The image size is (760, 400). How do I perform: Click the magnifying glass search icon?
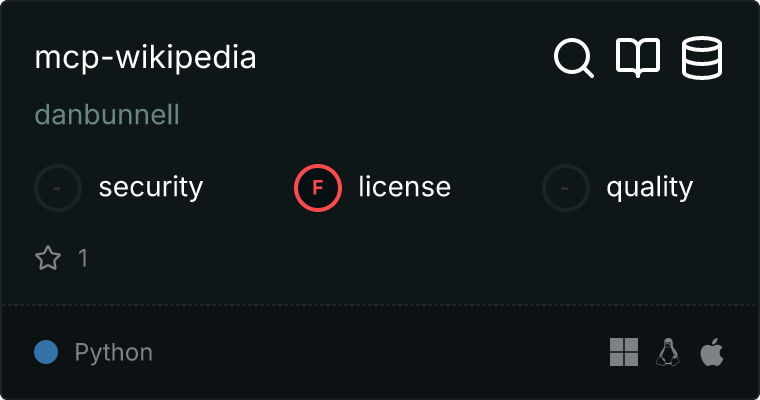click(574, 58)
